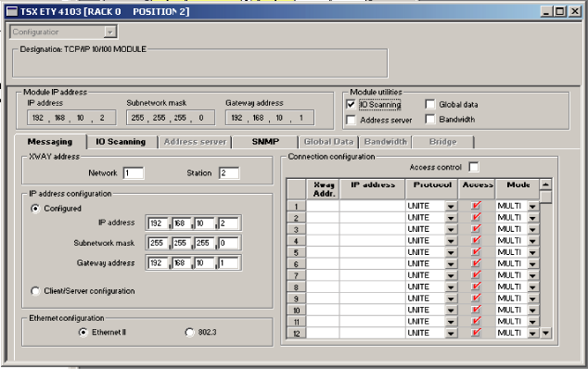Open Mode dropdown in row 11
The height and width of the screenshot is (369, 588).
(533, 322)
